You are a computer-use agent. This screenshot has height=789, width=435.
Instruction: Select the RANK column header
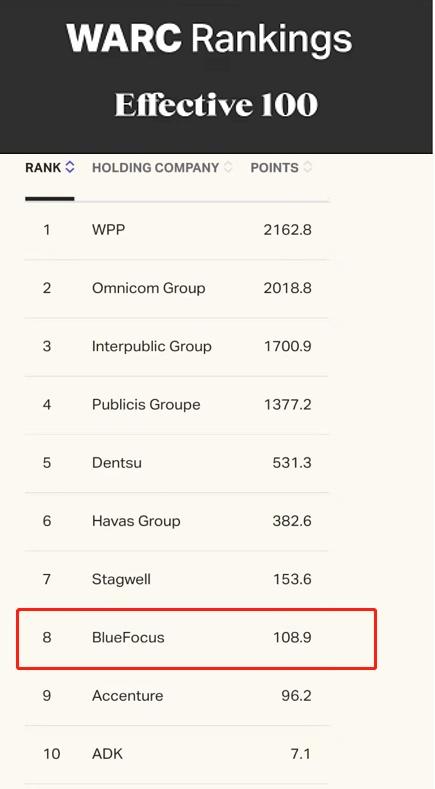[x=43, y=168]
